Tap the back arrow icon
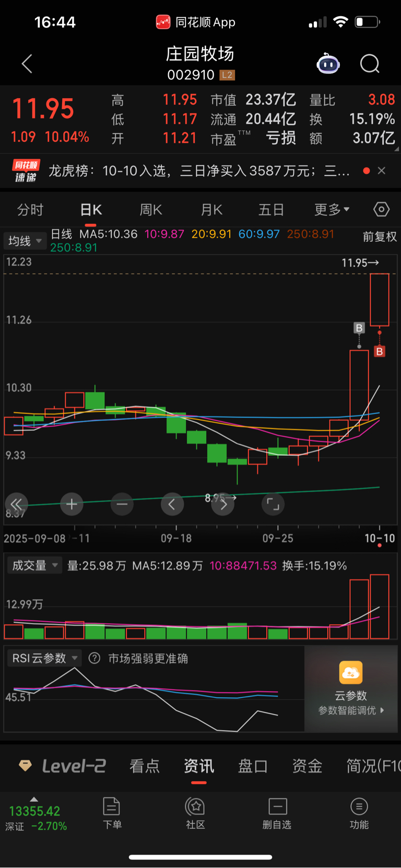The image size is (401, 868). click(x=27, y=64)
